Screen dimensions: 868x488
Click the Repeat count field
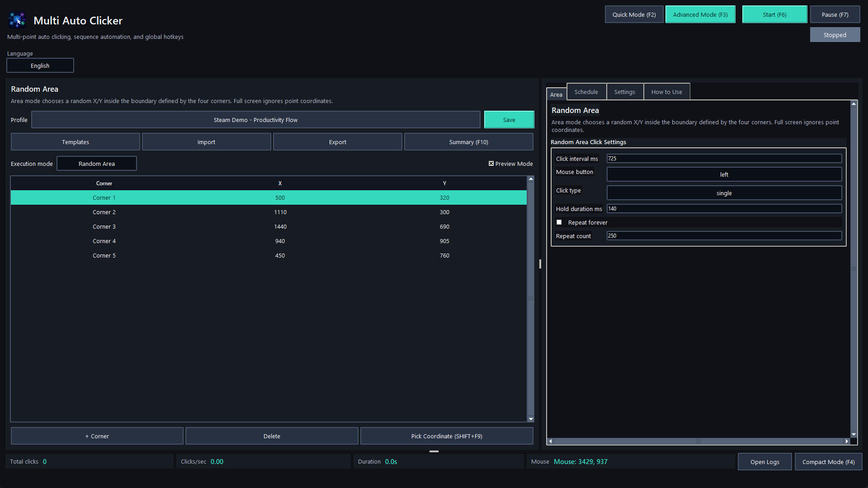coord(724,236)
